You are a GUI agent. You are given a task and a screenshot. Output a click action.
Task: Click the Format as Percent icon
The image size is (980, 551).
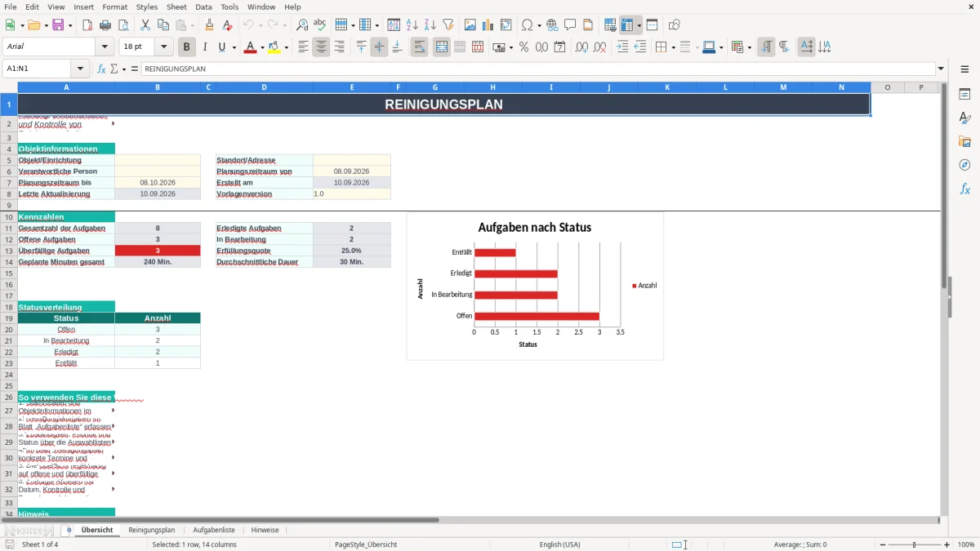click(523, 47)
